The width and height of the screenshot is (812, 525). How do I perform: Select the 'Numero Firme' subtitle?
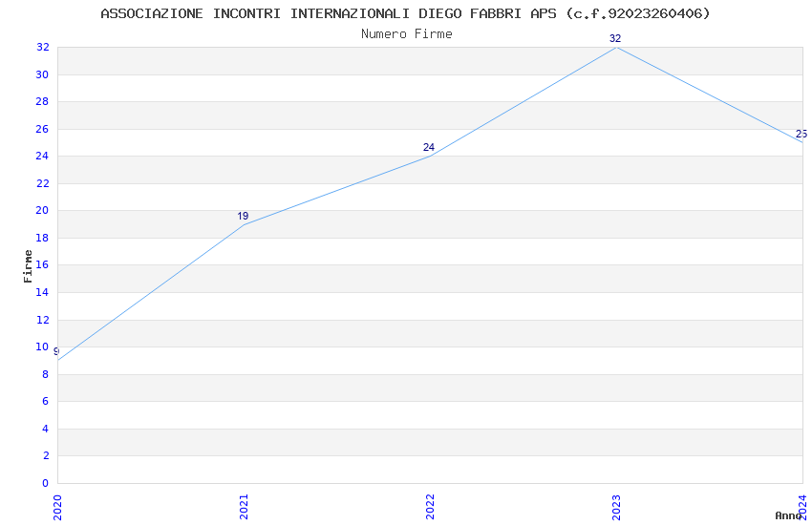(407, 34)
